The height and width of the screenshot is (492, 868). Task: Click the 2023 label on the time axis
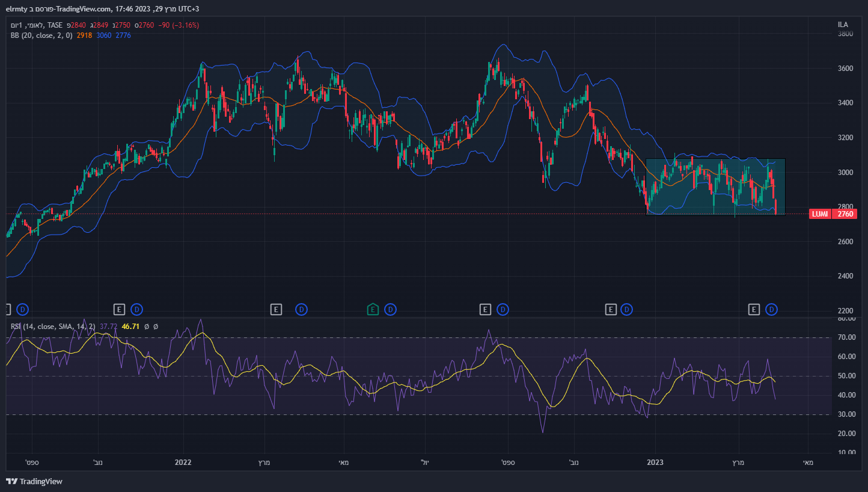(655, 463)
